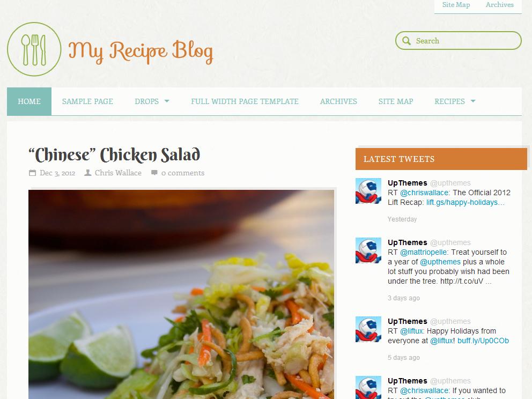This screenshot has height=399, width=532.
Task: Follow the lift.gs/happy-holidays tweet link
Action: [465, 202]
